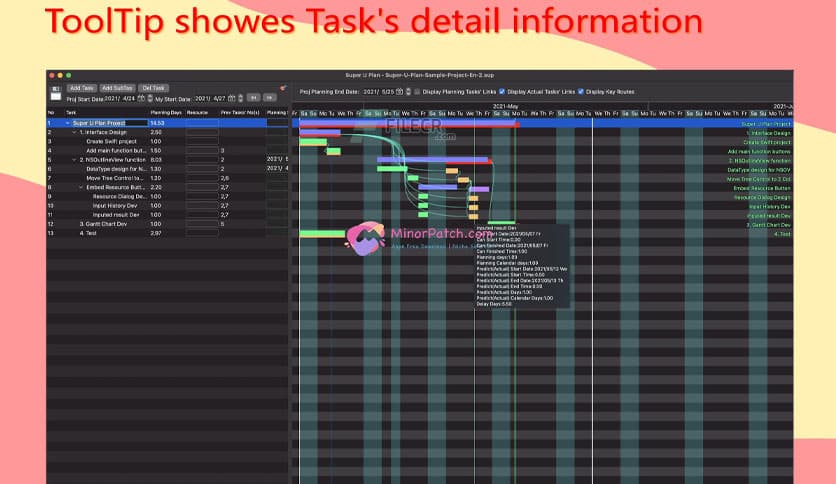
Task: Click the left arrow timeline navigation button
Action: click(254, 99)
